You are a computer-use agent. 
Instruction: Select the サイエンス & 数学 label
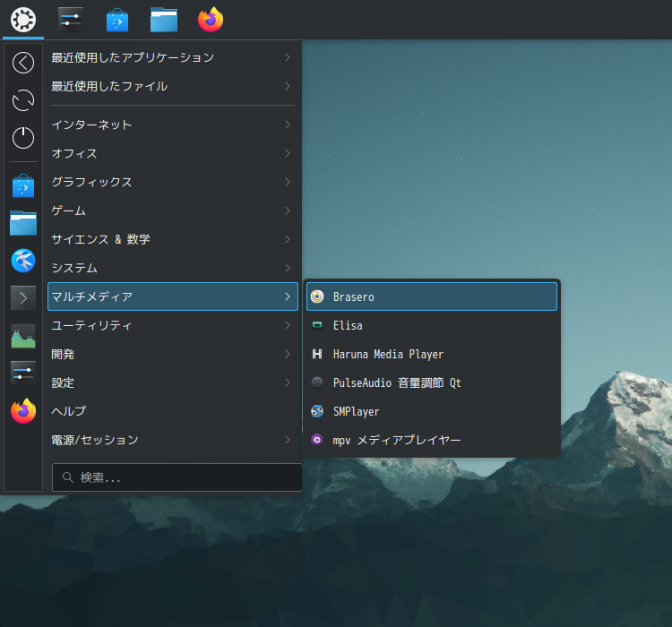(100, 239)
